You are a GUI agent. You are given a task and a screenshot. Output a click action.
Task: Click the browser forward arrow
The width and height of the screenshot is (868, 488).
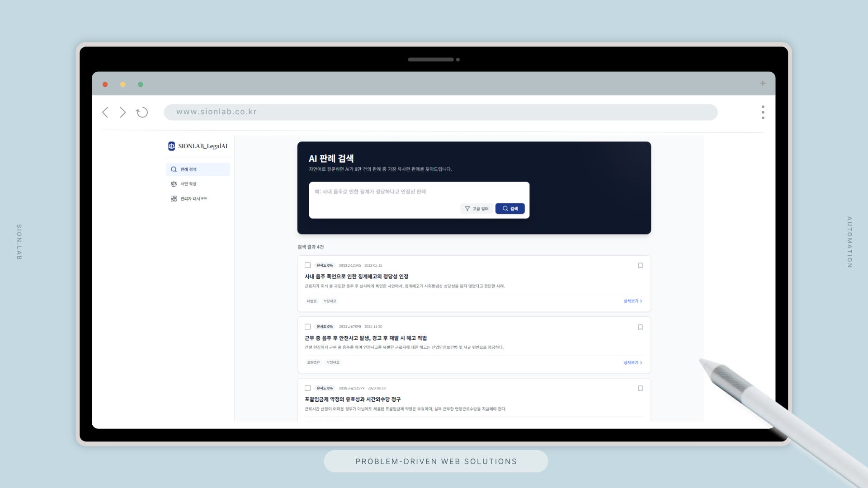pyautogui.click(x=123, y=113)
